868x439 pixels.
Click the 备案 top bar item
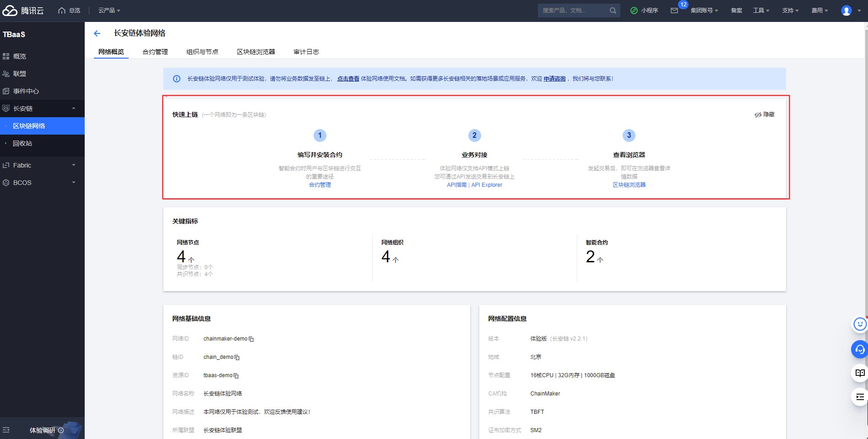[x=736, y=11]
